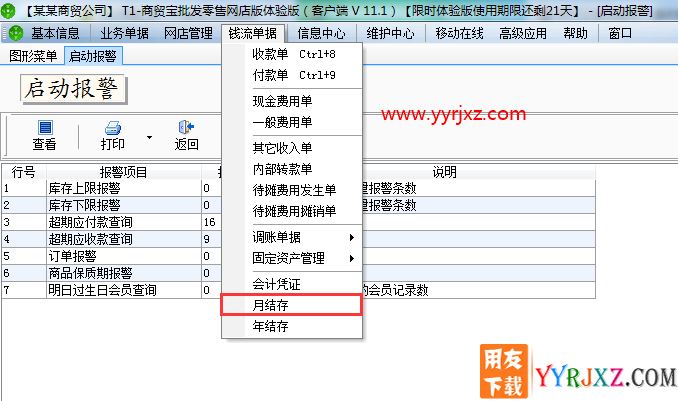
Task: Switch to the 启动报警 tab
Action: click(x=93, y=56)
